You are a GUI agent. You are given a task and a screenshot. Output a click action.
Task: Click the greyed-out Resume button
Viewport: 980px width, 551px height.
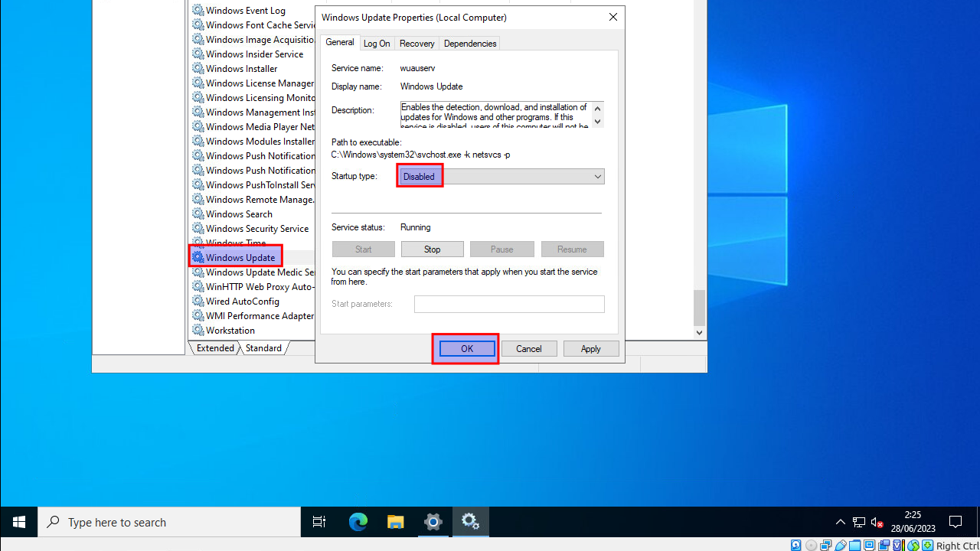click(x=573, y=249)
